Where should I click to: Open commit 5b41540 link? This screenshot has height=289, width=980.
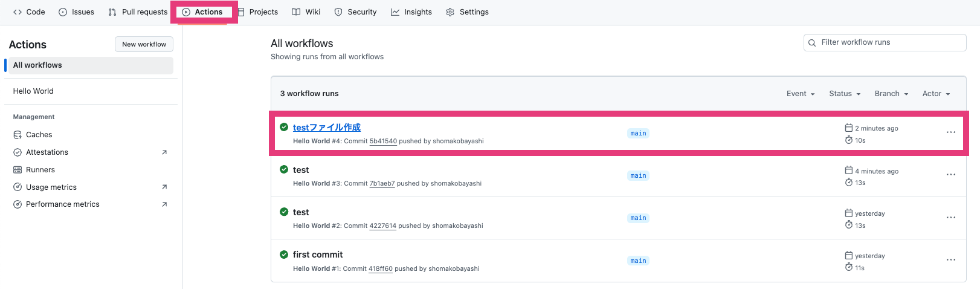pos(383,141)
